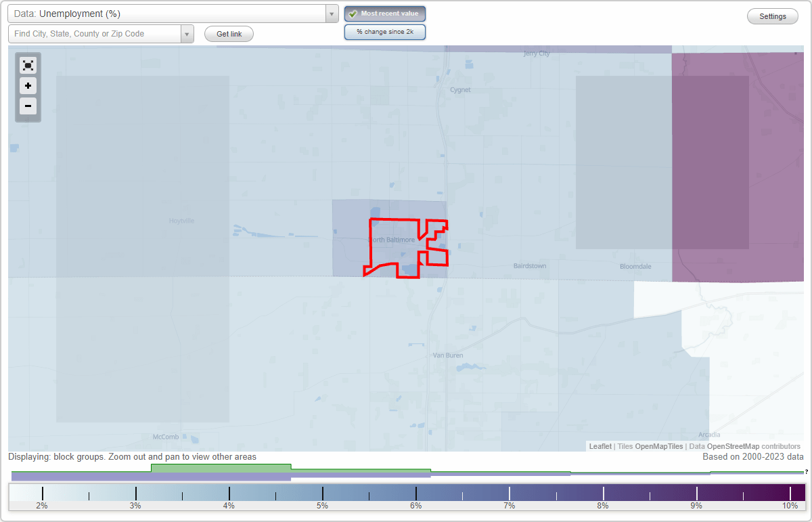This screenshot has height=522, width=812.
Task: Click the Arcadia map label
Action: pyautogui.click(x=709, y=434)
